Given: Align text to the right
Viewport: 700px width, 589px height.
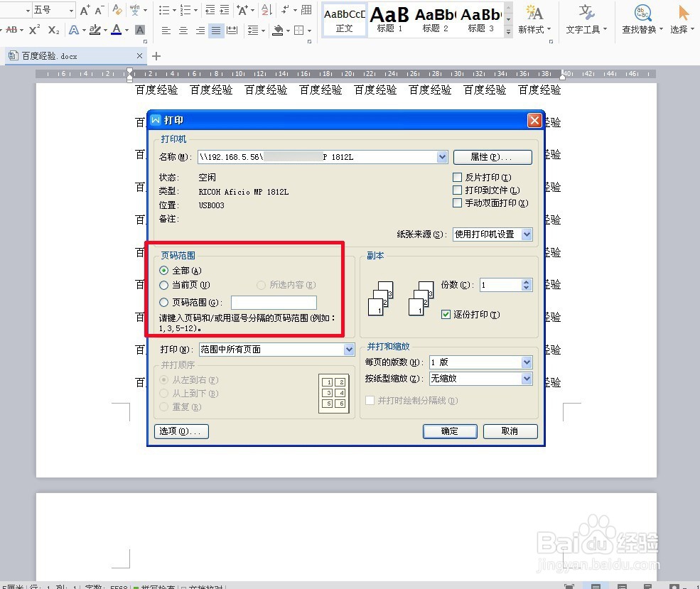Looking at the screenshot, I should point(200,31).
